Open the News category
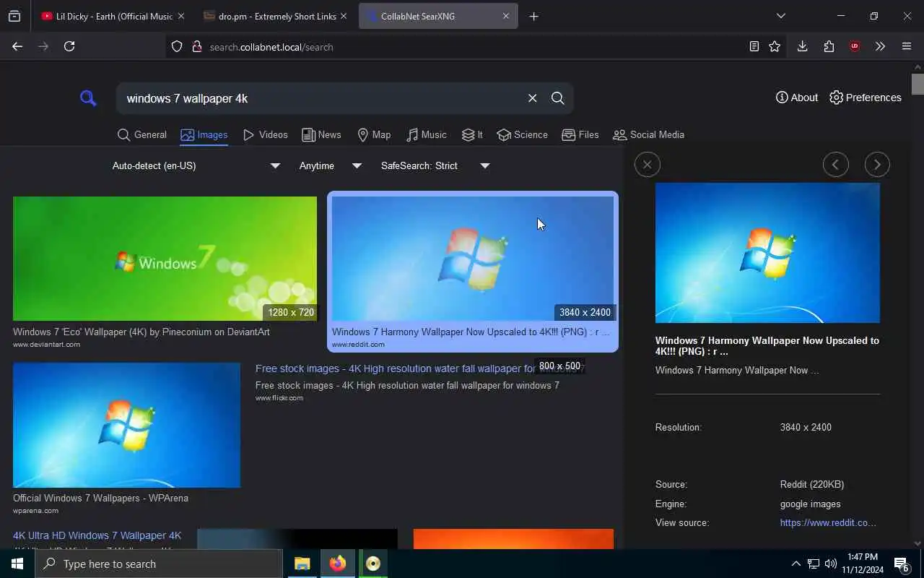The height and width of the screenshot is (578, 924). 321,134
